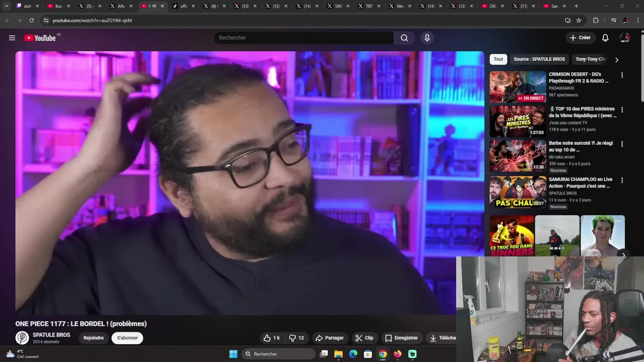
Task: Open the CRIMSON DESERT live thumbnail
Action: point(518,87)
